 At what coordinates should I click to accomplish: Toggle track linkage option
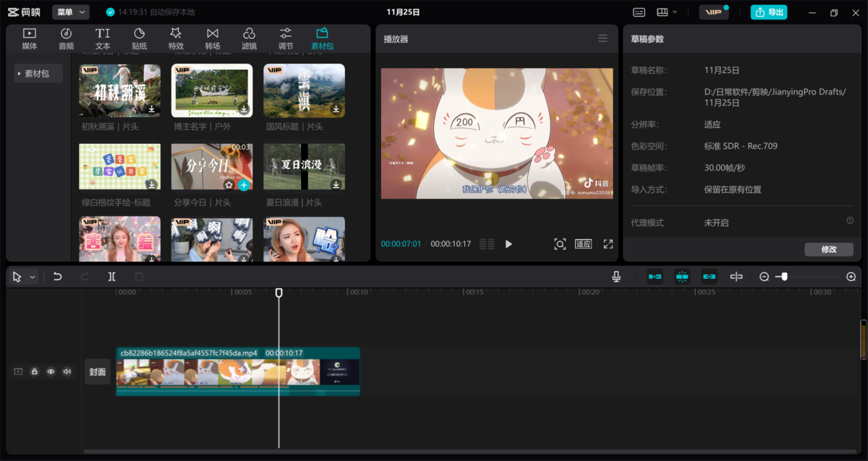pyautogui.click(x=709, y=277)
